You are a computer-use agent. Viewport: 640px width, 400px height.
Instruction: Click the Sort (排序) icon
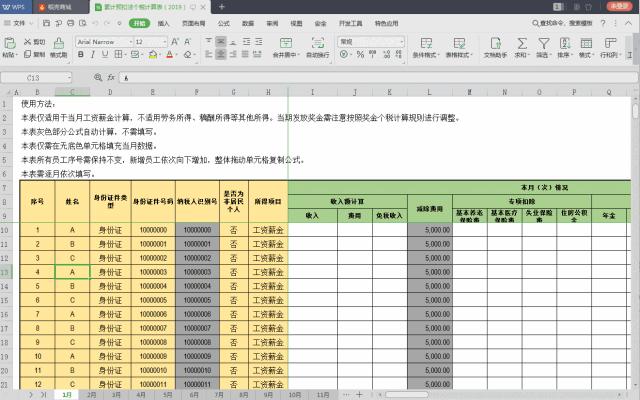565,43
